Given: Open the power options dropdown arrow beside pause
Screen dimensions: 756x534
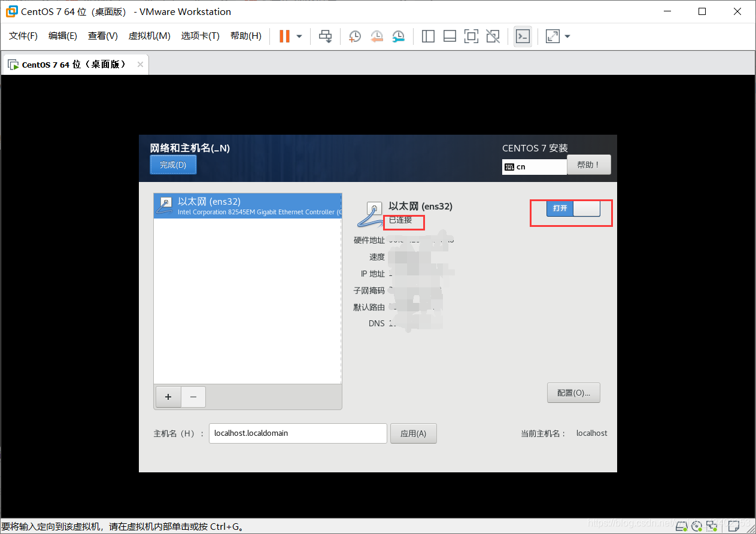Looking at the screenshot, I should 299,37.
